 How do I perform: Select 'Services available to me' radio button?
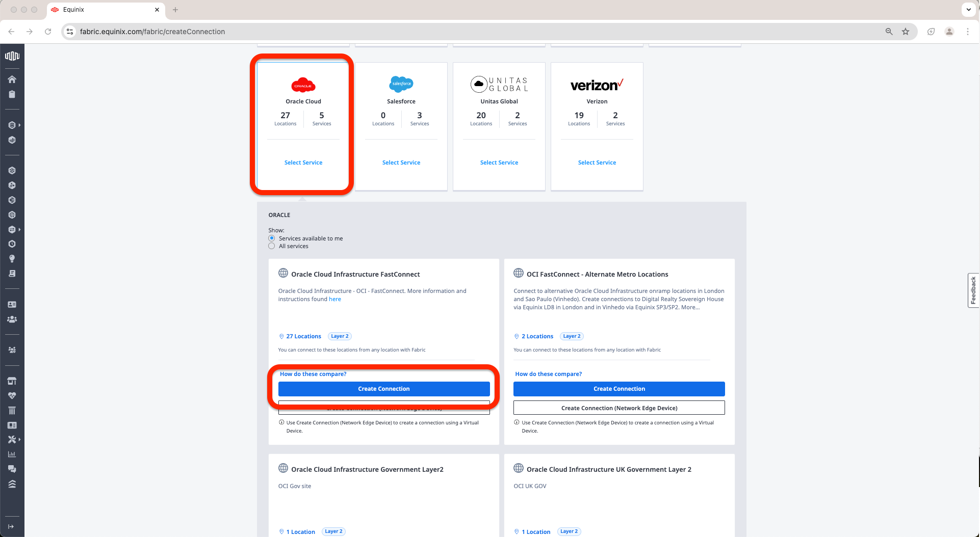coord(272,238)
